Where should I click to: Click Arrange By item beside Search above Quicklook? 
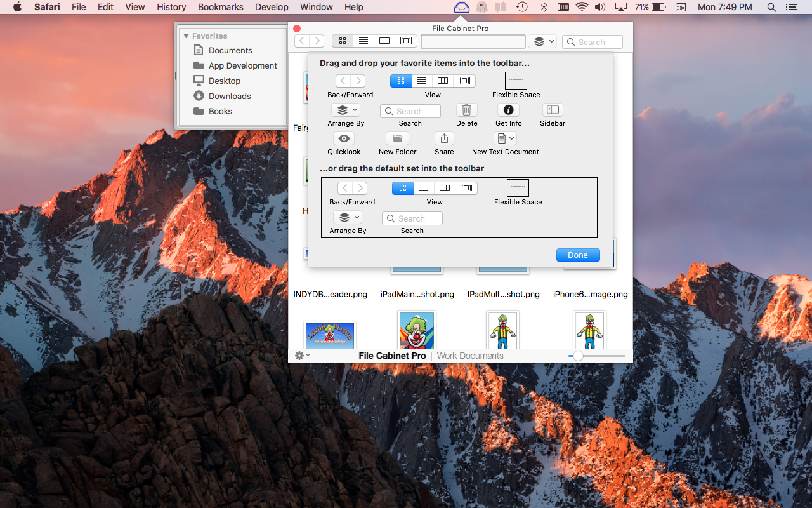pos(346,110)
